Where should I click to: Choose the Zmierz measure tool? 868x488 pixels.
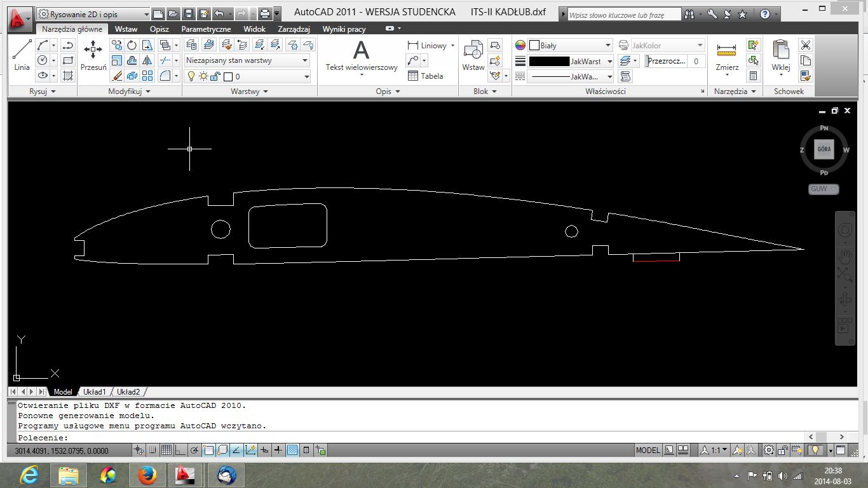(726, 54)
